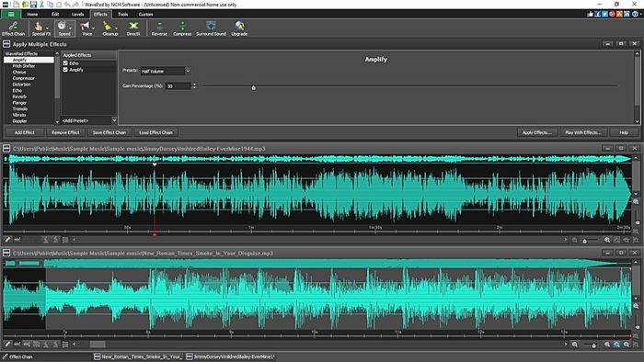Image resolution: width=644 pixels, height=362 pixels.
Task: Uncheck the Echo applied effect
Action: point(65,63)
